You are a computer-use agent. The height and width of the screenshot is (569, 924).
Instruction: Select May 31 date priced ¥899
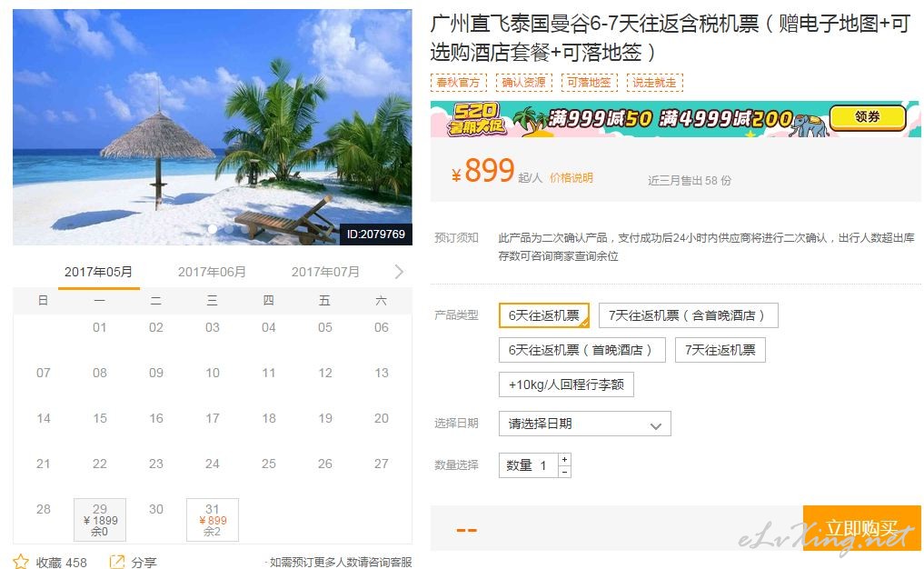click(x=213, y=520)
